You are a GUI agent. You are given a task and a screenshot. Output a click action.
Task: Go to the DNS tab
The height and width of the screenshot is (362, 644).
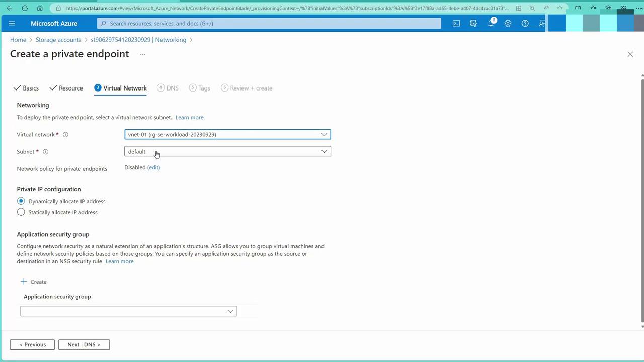click(x=168, y=88)
